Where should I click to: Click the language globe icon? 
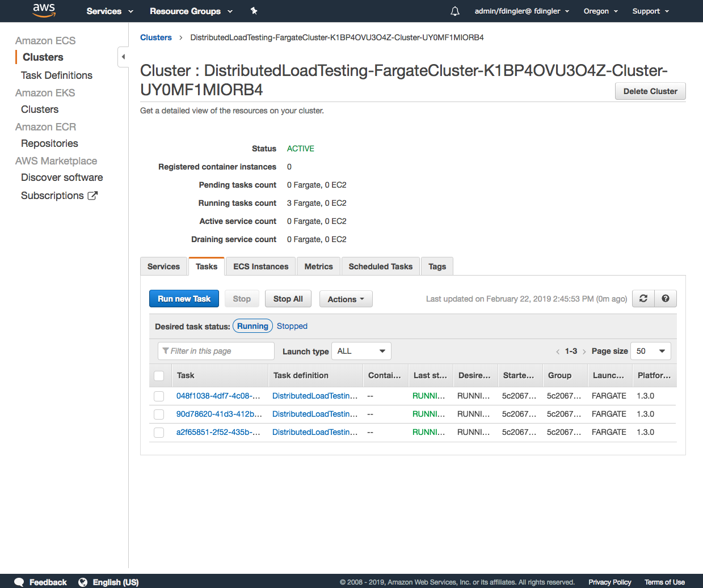tap(83, 582)
